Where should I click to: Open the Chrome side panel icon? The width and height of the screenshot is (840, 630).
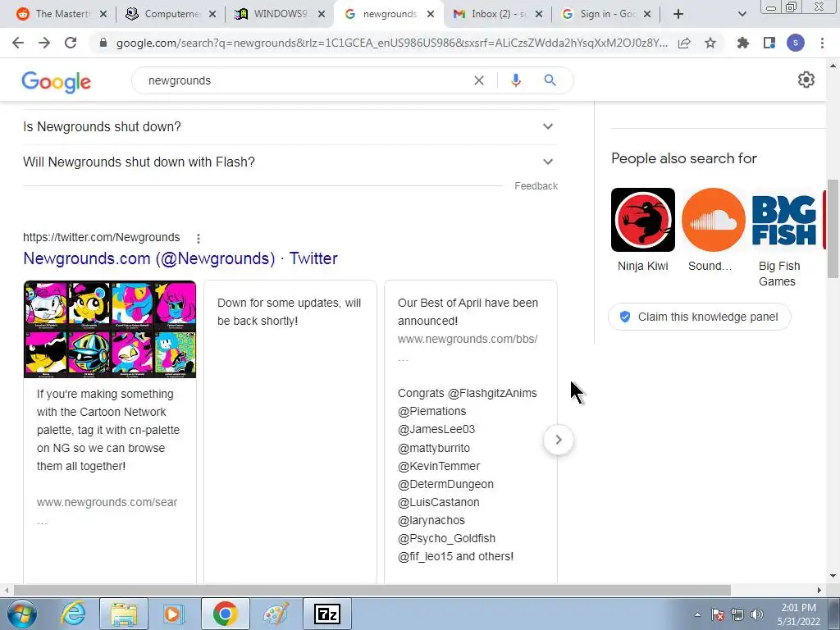769,43
